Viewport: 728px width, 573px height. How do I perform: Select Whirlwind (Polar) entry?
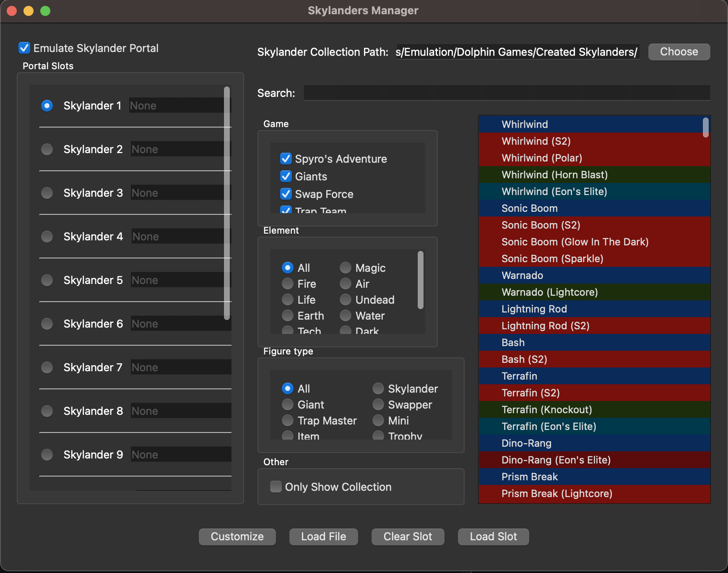(x=594, y=158)
